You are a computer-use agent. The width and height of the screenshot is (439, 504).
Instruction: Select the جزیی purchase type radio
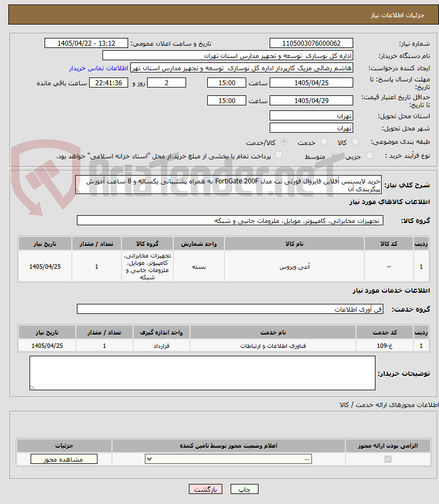369,156
